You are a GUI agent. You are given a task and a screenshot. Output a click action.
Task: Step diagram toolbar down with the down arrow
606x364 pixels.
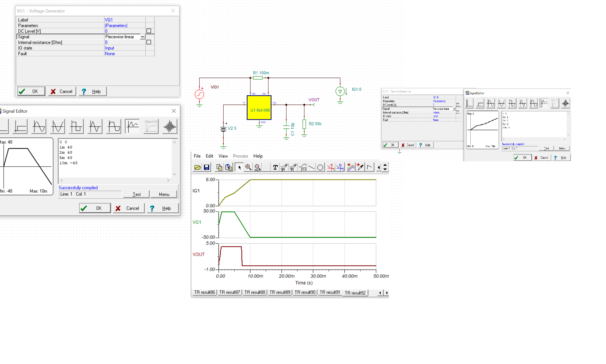[385, 170]
